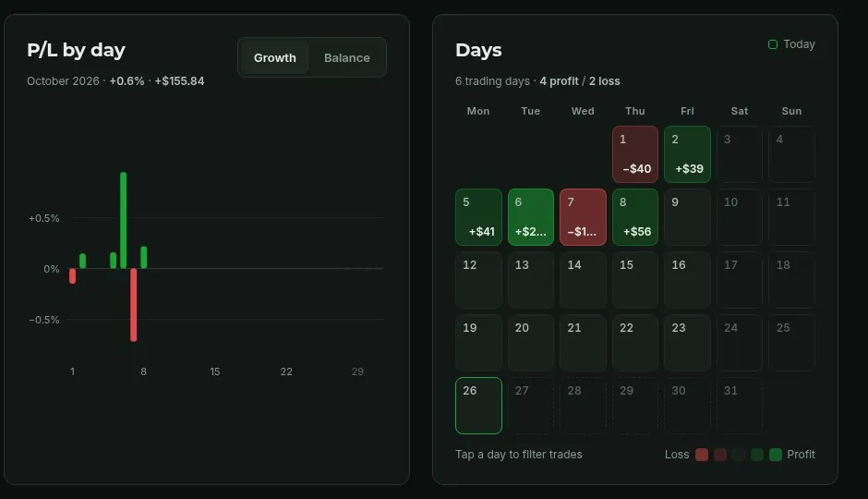Click the "4 profit" summary text

pos(559,81)
